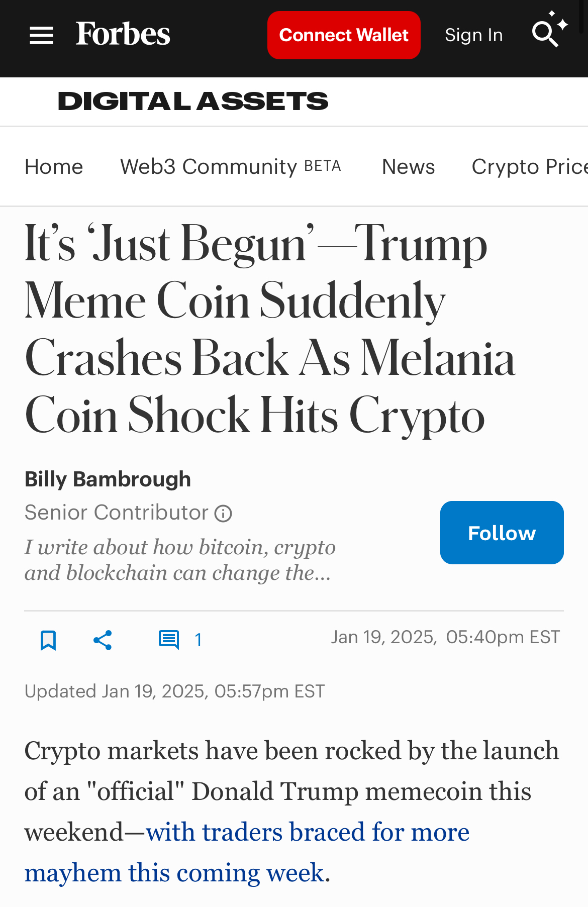Follow the 'traders braced for more mayhem' link
Image resolution: width=588 pixels, height=907 pixels.
tap(307, 832)
